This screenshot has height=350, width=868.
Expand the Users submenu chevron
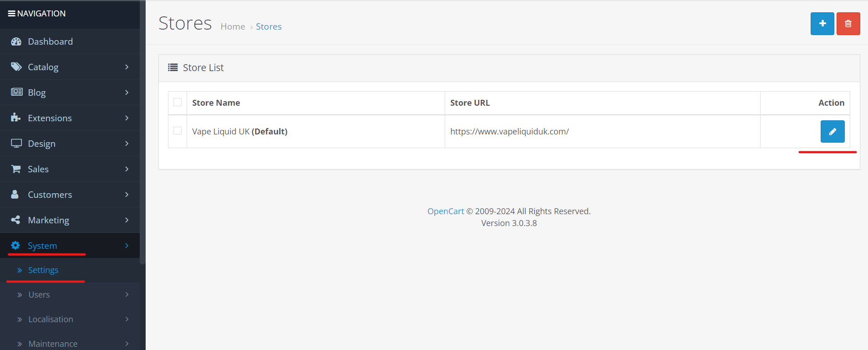(127, 295)
